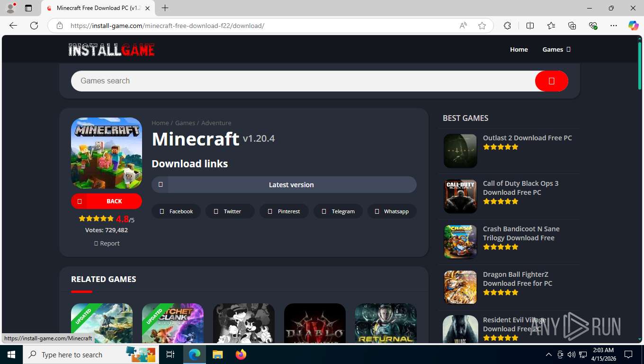Click the browser back arrow
Image resolution: width=644 pixels, height=364 pixels.
(13, 26)
